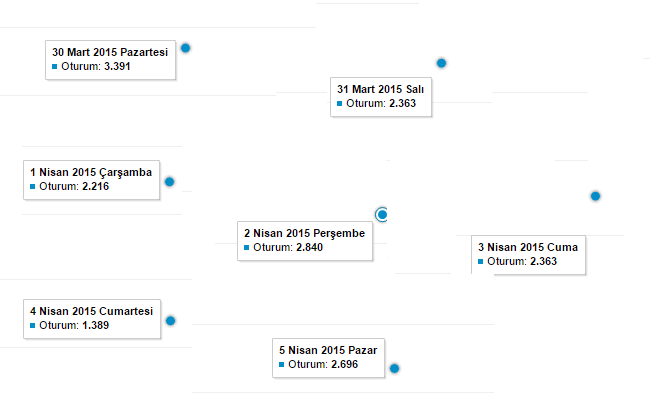Click the 2 Nisan 2015 Perşembe tooltip heading

[304, 233]
